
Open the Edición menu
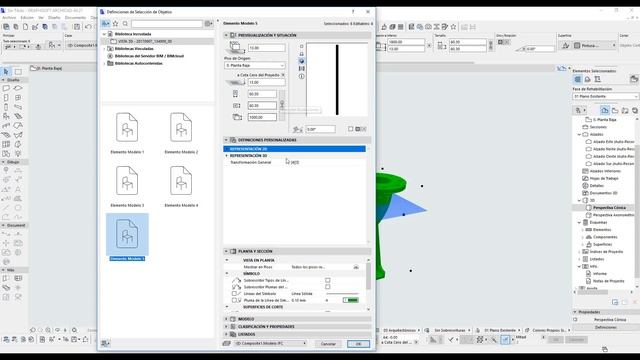click(x=27, y=18)
